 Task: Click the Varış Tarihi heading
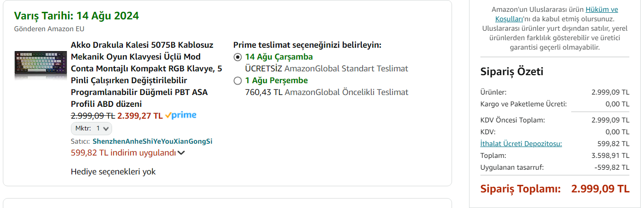pyautogui.click(x=77, y=16)
